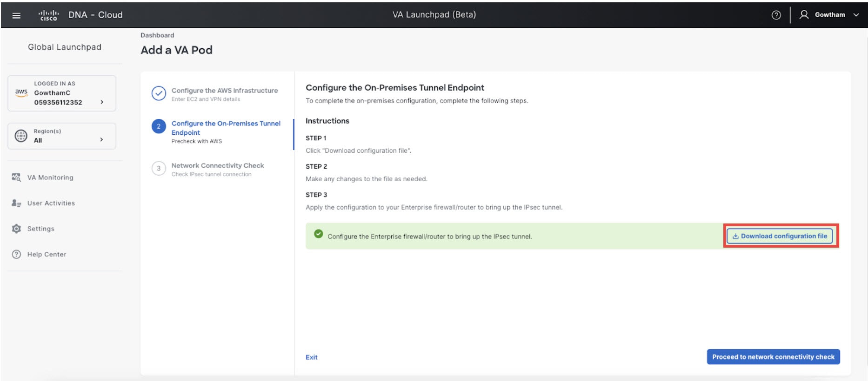Click the Region globe icon
868x381 pixels.
(21, 136)
